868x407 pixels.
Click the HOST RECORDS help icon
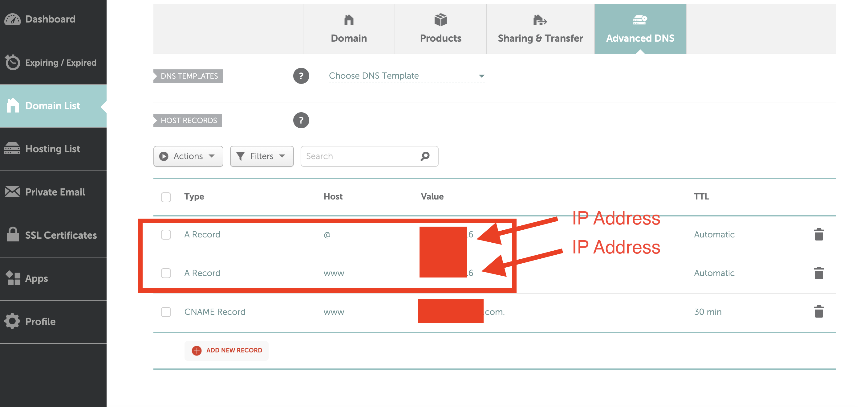[x=303, y=120]
